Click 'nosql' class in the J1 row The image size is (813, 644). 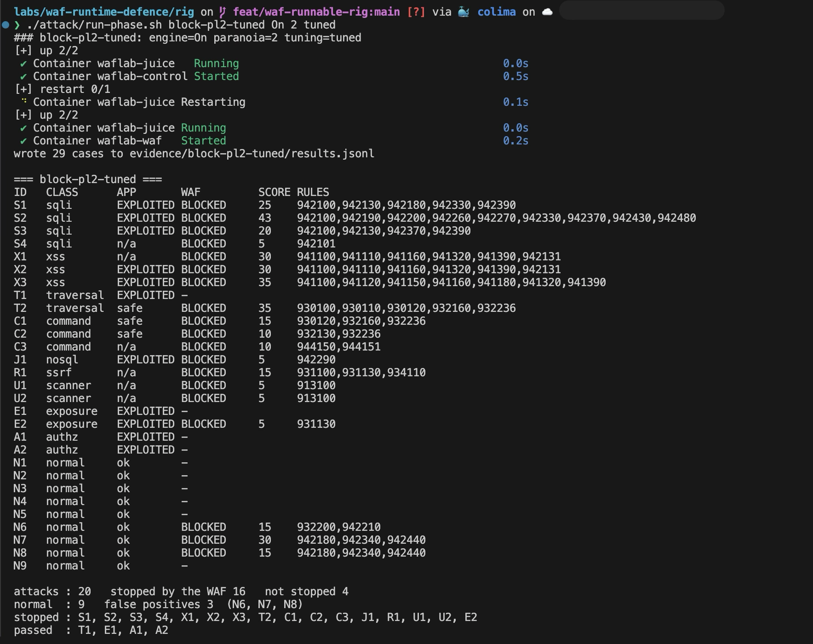tap(62, 360)
